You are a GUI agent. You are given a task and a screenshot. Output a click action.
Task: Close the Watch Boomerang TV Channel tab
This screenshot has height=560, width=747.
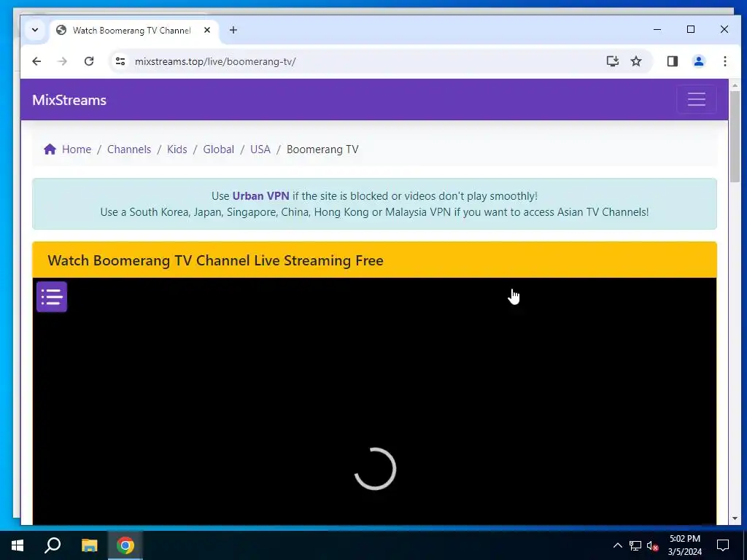tap(207, 30)
